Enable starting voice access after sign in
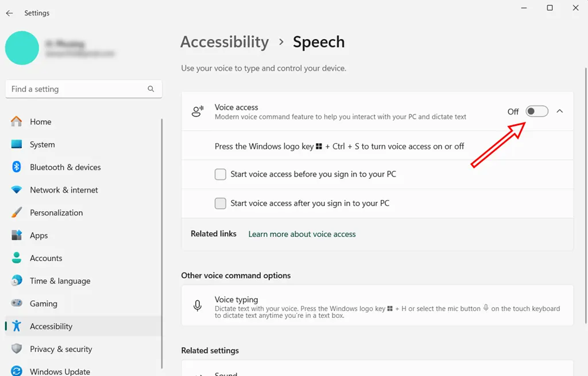Image resolution: width=588 pixels, height=376 pixels. [x=220, y=203]
